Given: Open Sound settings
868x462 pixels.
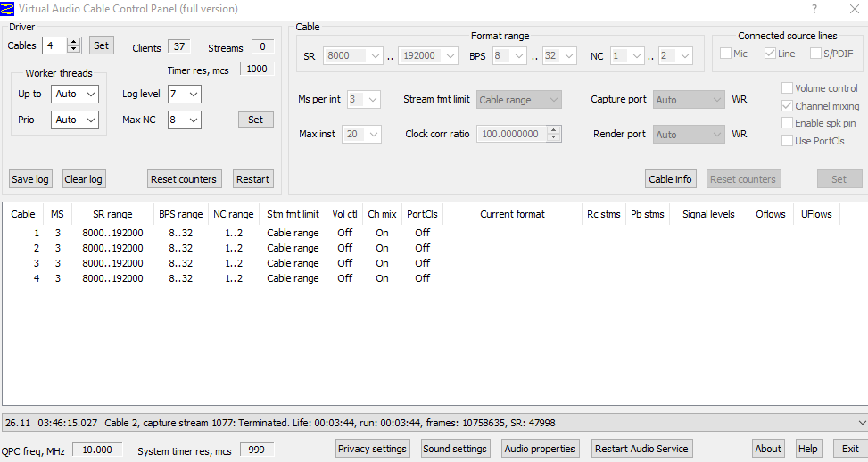Looking at the screenshot, I should pos(455,449).
